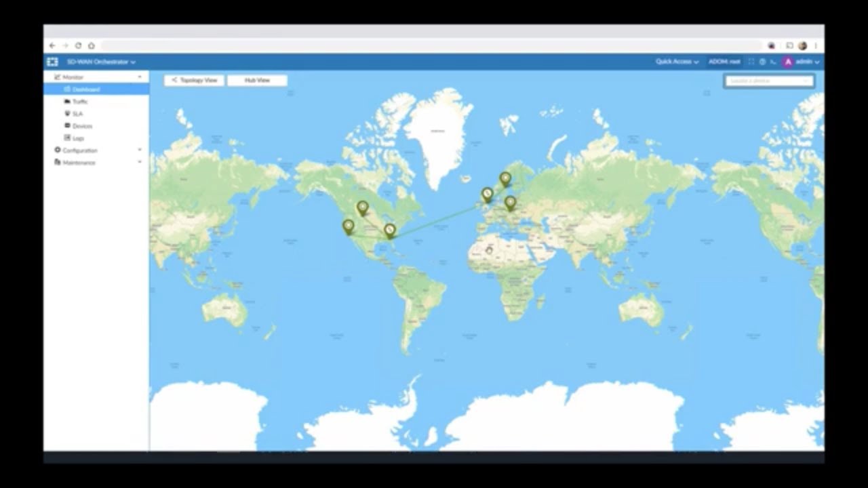The width and height of the screenshot is (868, 488).
Task: Expand the Configuration section arrow
Action: click(140, 150)
